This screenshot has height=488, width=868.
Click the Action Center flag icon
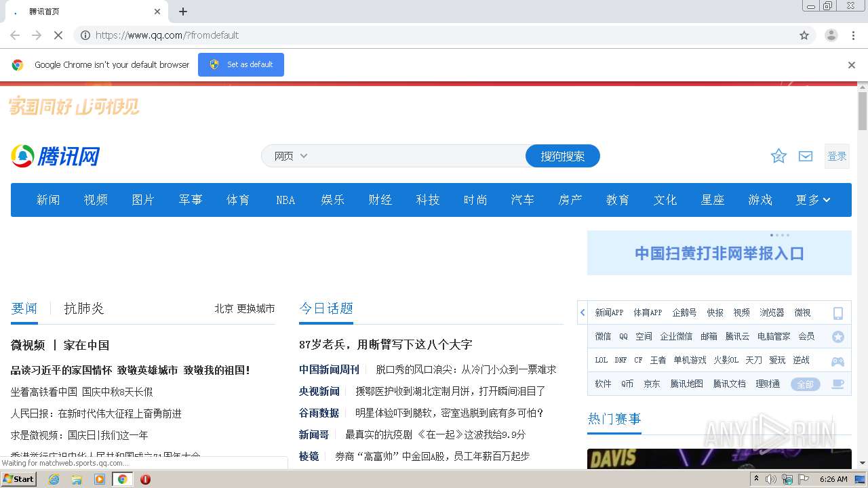804,479
